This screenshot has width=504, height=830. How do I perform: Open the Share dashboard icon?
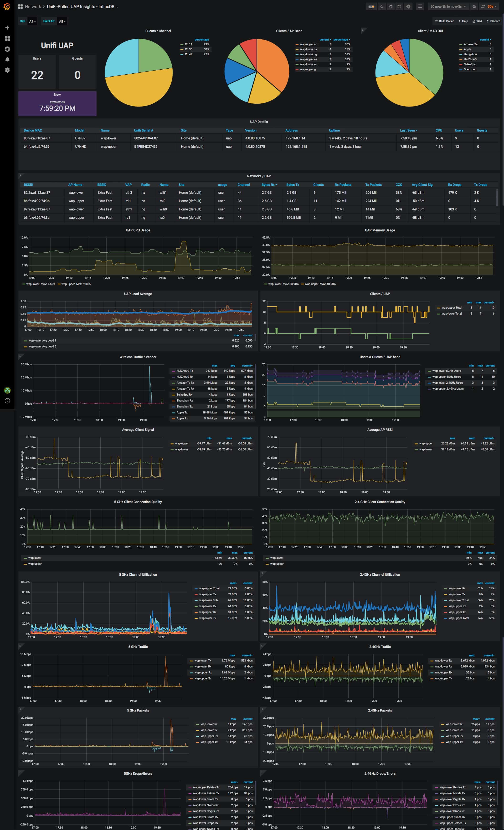tap(391, 6)
